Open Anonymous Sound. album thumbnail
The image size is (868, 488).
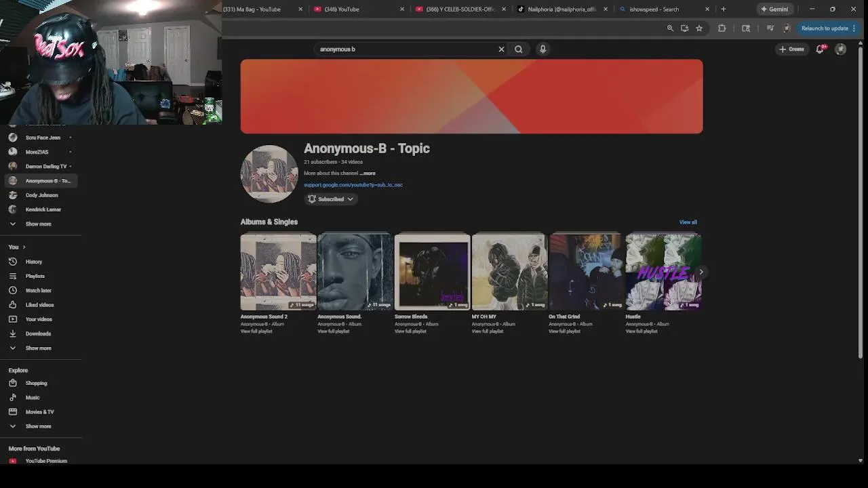[355, 272]
